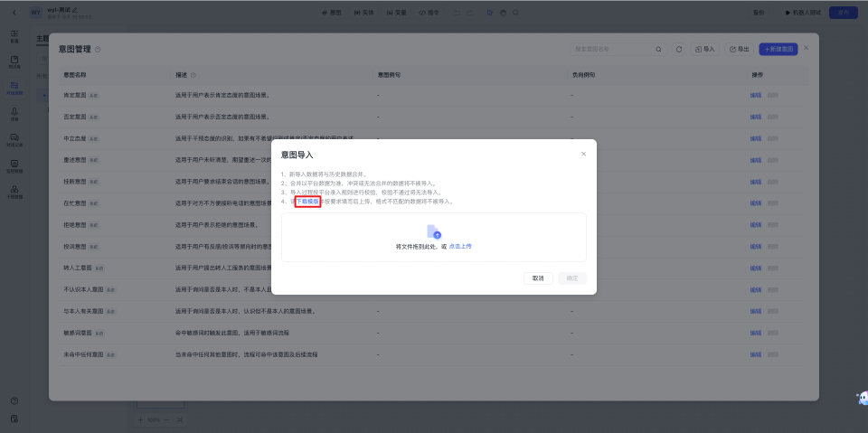Click the 导入 button in 意图管理

(x=704, y=49)
